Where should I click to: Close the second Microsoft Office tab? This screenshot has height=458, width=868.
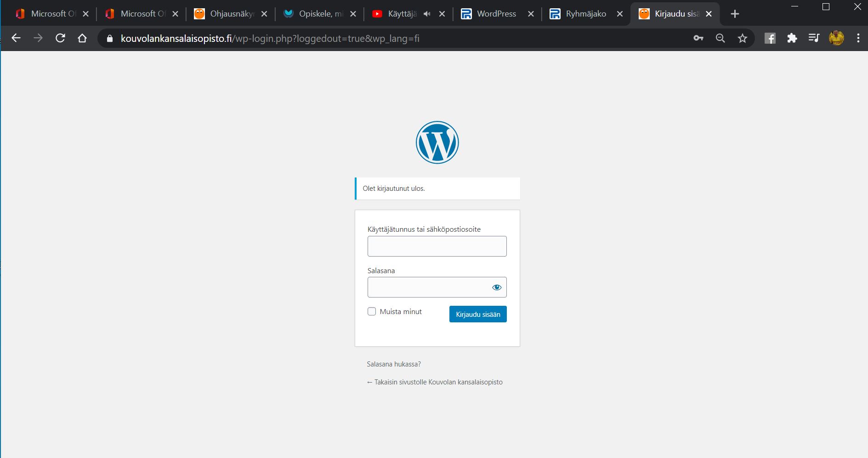coord(175,14)
